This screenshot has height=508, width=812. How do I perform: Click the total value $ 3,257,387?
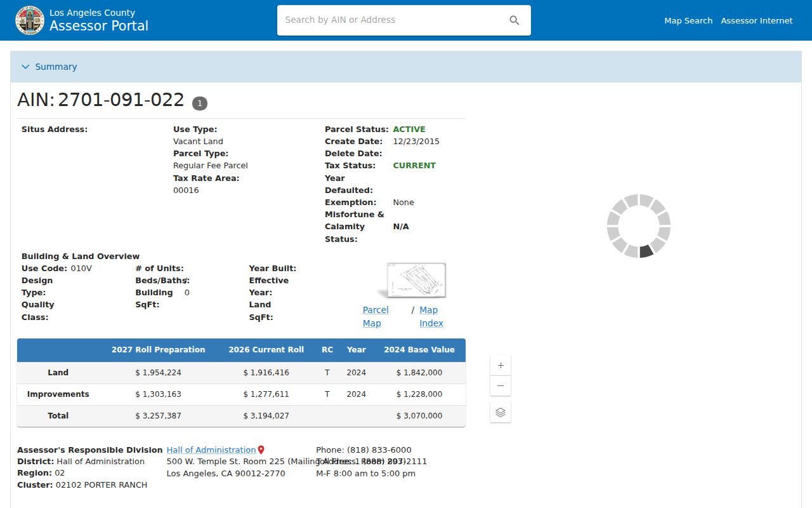tap(158, 416)
